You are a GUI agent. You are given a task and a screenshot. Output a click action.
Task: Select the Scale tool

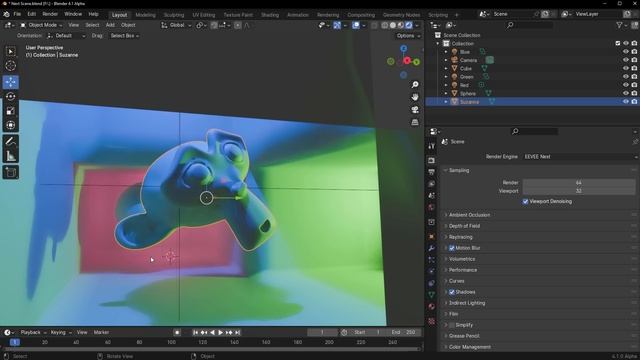click(11, 111)
